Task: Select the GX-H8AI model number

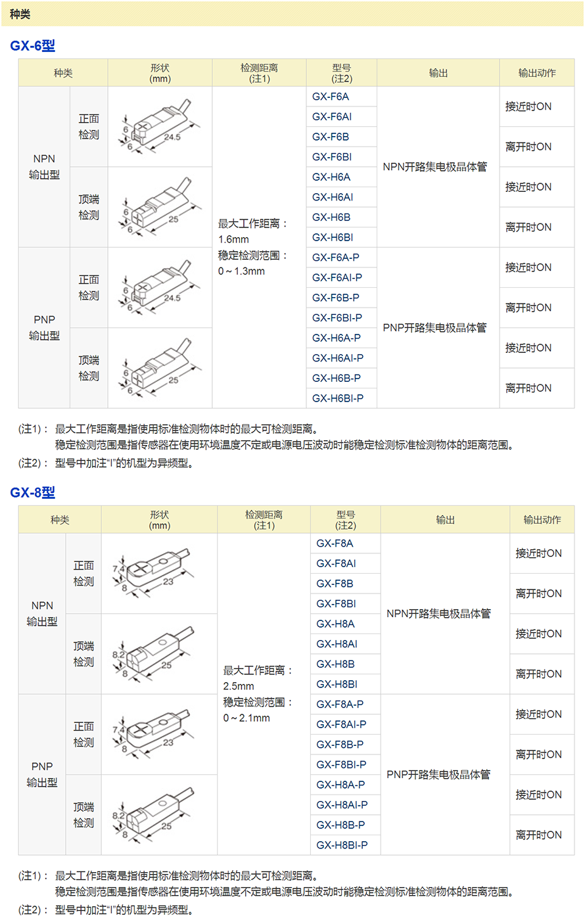Action: (x=337, y=644)
